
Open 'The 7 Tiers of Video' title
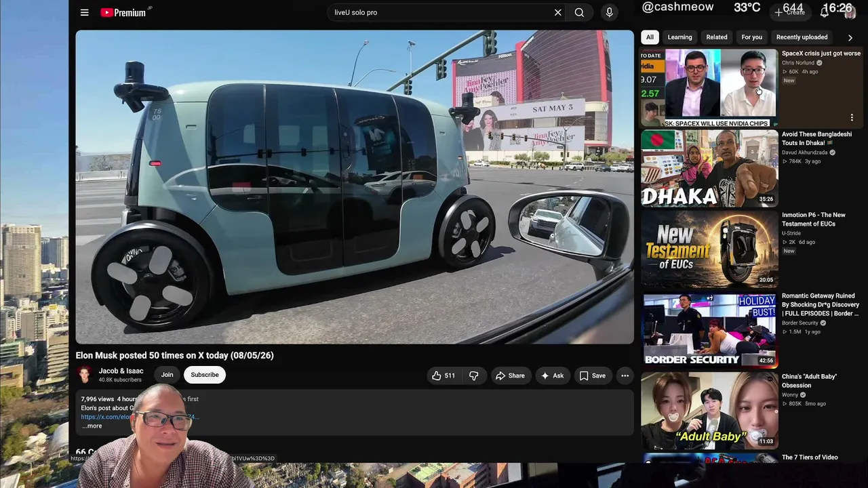pos(810,457)
